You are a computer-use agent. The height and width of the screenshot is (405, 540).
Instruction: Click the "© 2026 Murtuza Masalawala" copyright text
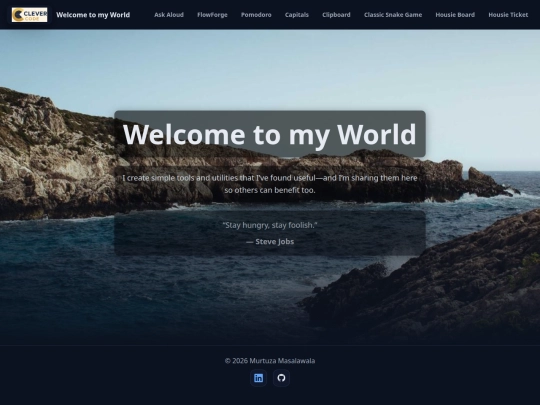tap(270, 361)
